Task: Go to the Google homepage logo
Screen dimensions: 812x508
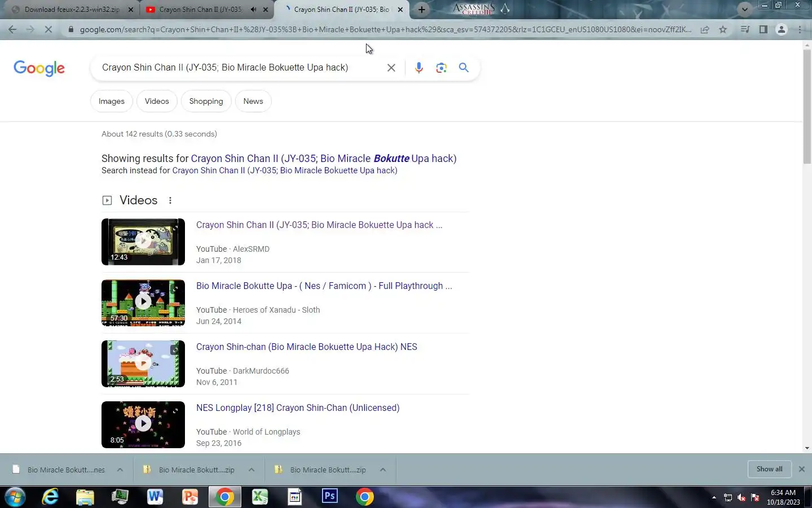Action: tap(39, 68)
